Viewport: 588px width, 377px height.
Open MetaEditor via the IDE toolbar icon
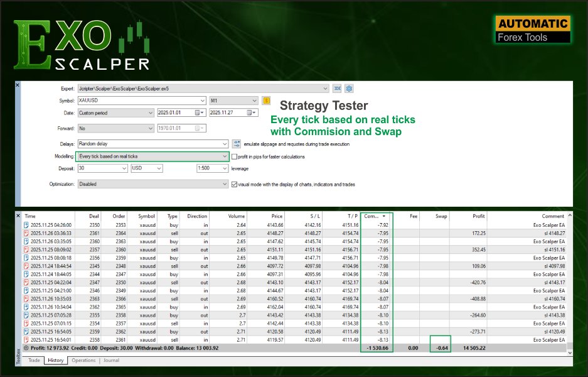pyautogui.click(x=337, y=88)
